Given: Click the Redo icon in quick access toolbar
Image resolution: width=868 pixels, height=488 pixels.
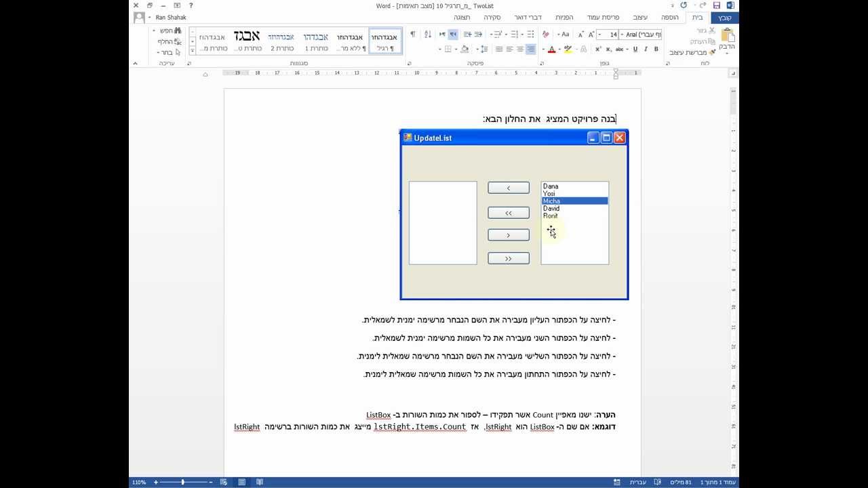Looking at the screenshot, I should click(x=683, y=5).
